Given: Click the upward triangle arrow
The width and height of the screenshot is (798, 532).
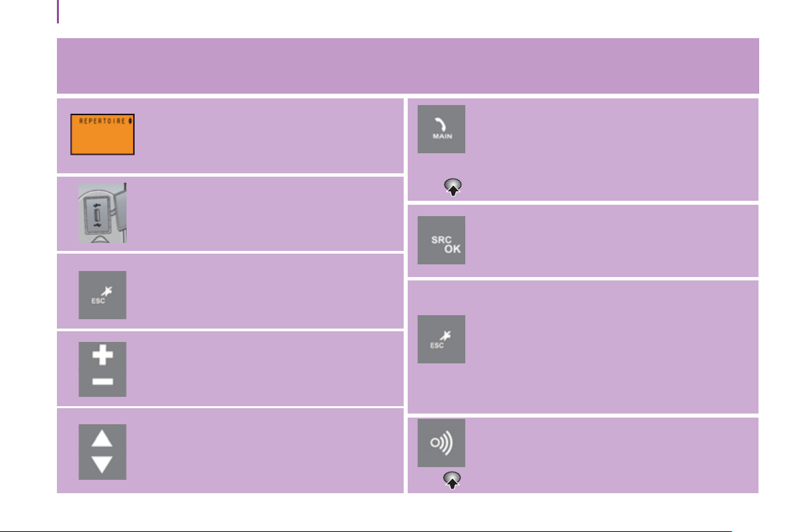Looking at the screenshot, I should coord(102,438).
